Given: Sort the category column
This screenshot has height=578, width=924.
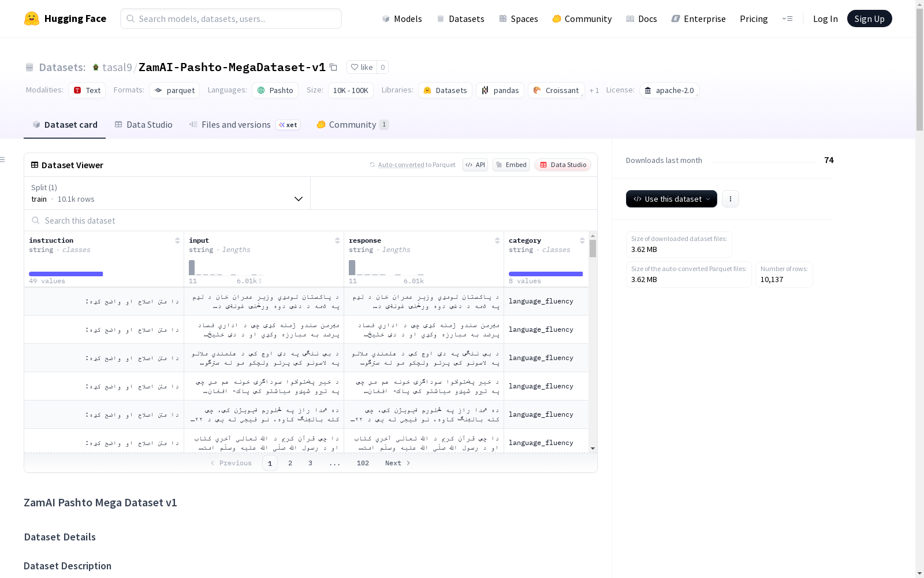Looking at the screenshot, I should coord(582,240).
